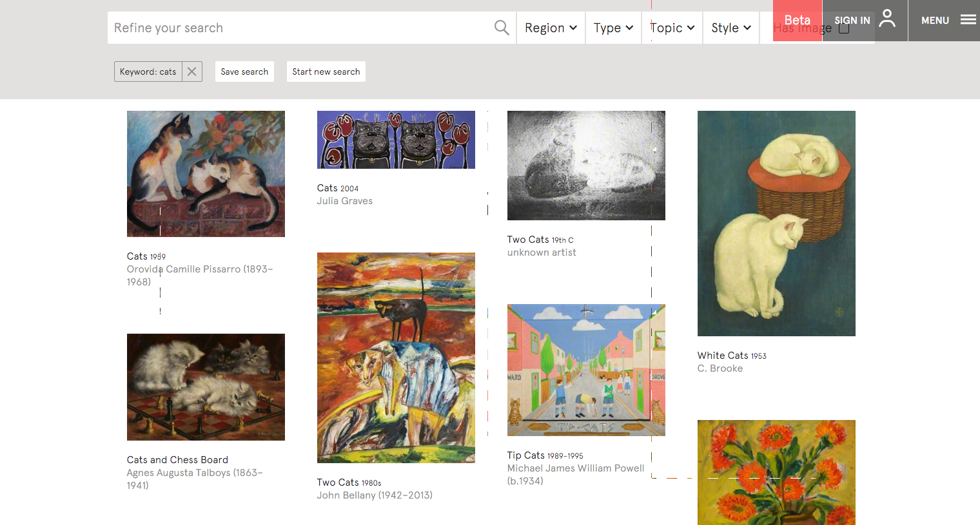Image resolution: width=980 pixels, height=525 pixels.
Task: Click Two Cats 19th C title
Action: coord(540,240)
